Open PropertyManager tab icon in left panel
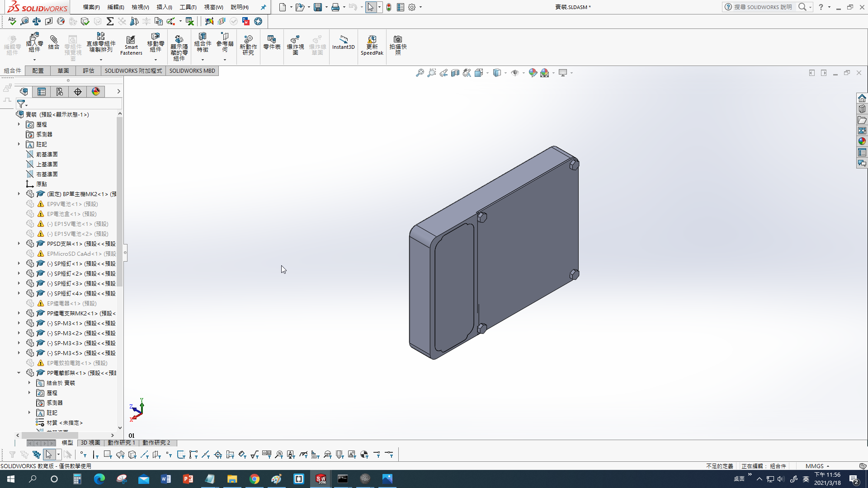868x488 pixels. pos(42,92)
